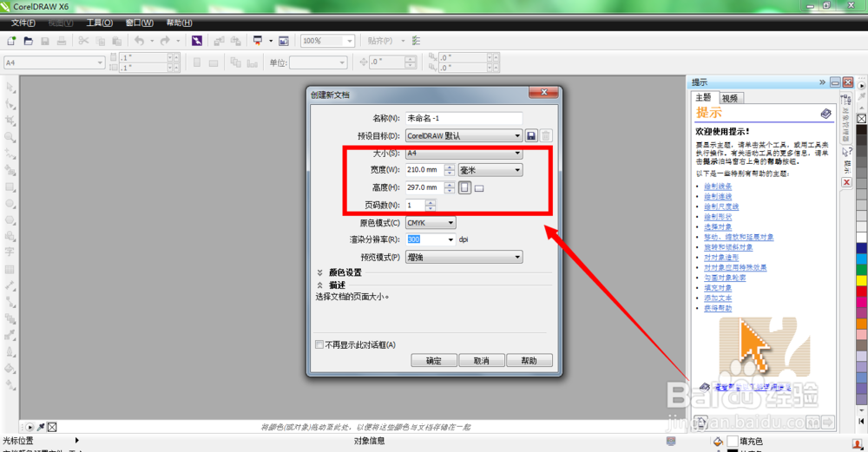This screenshot has width=868, height=452.
Task: Click the 名称 document name field
Action: [x=464, y=118]
